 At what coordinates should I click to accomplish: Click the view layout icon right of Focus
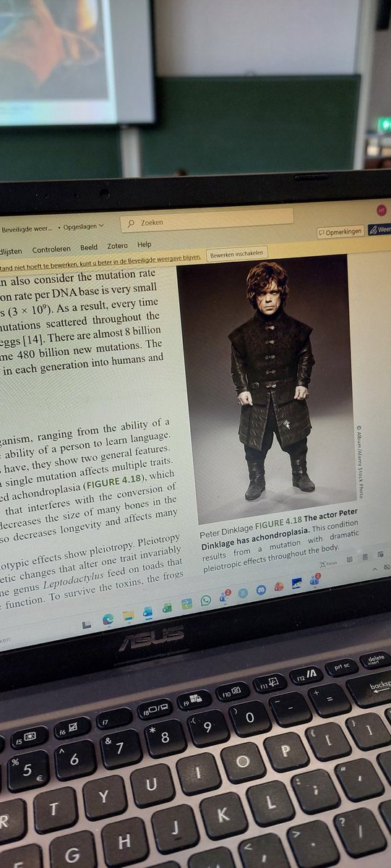click(x=349, y=558)
